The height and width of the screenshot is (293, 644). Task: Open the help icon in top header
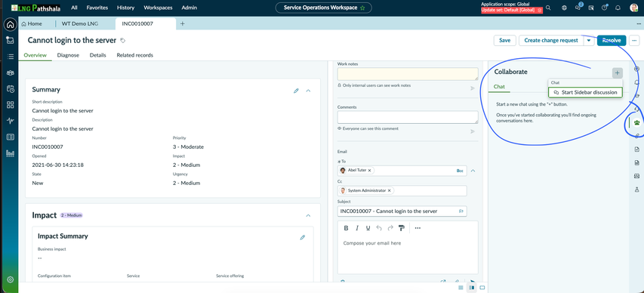[604, 8]
